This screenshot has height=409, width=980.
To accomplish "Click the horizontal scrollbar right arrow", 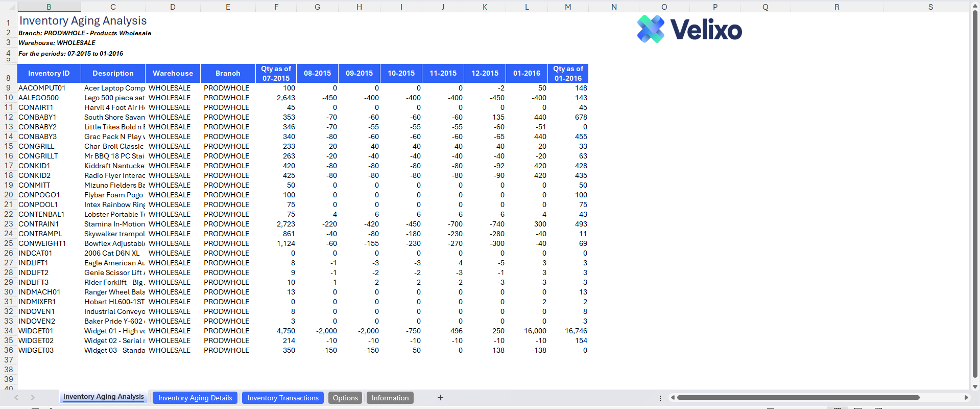I will click(x=966, y=397).
